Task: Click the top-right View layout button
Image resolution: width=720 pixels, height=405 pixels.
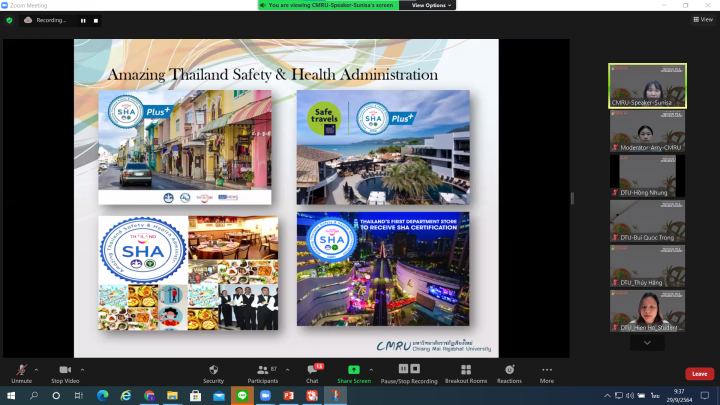Action: click(703, 19)
